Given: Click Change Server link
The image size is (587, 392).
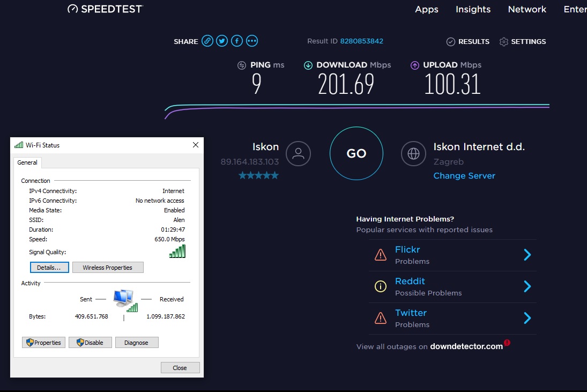Looking at the screenshot, I should 464,175.
